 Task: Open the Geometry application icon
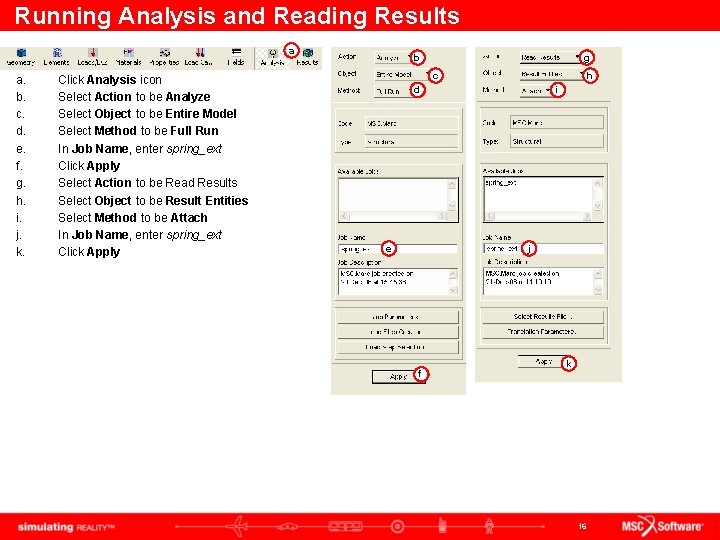pyautogui.click(x=21, y=57)
